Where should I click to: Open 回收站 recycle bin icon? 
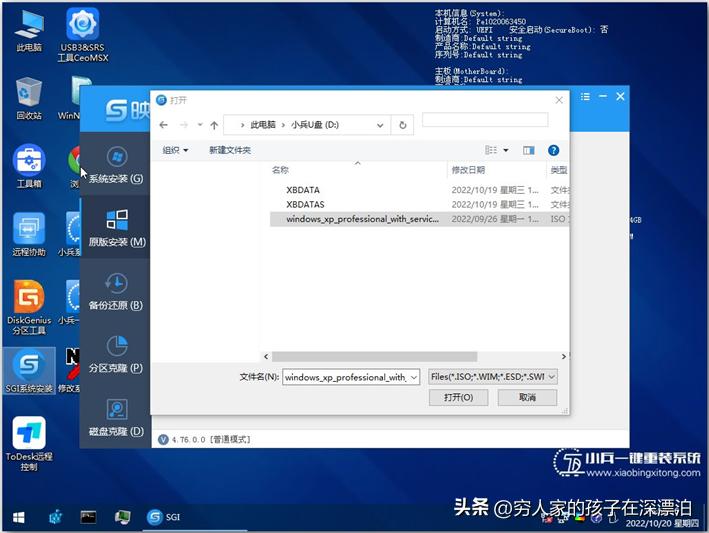[29, 99]
